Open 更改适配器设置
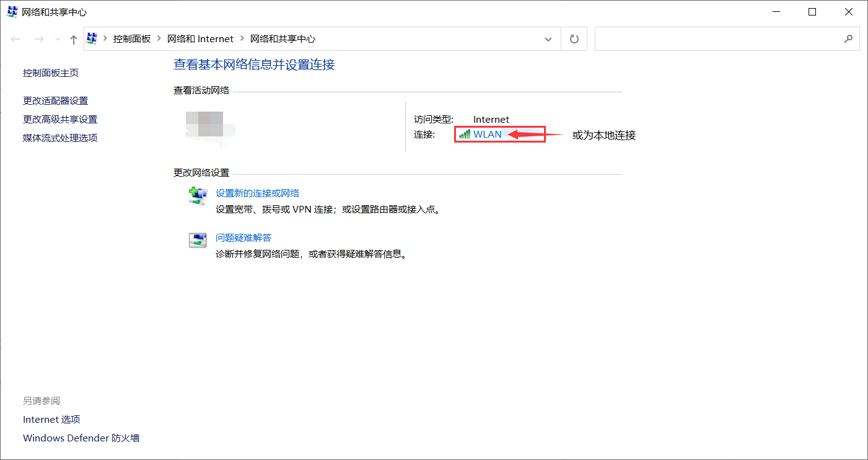The width and height of the screenshot is (868, 460). click(55, 100)
